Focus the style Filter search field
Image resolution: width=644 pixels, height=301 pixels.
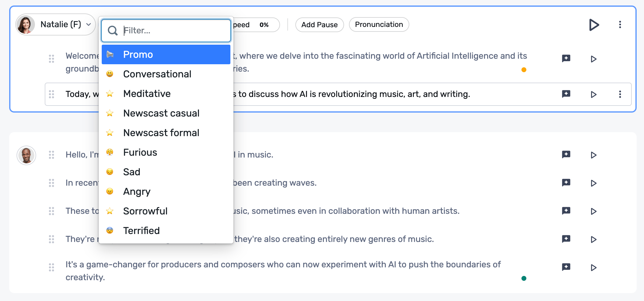pyautogui.click(x=166, y=31)
